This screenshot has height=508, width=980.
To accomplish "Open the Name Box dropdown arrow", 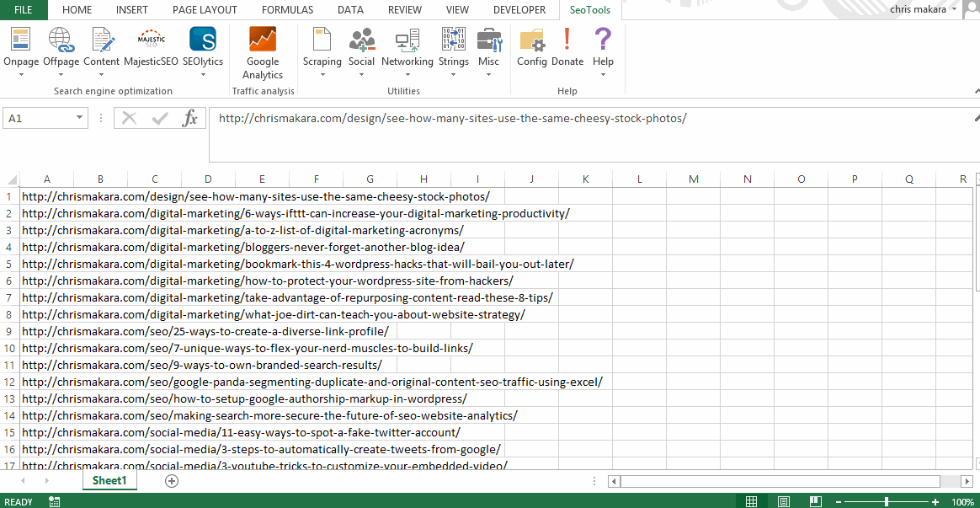I will (x=79, y=118).
